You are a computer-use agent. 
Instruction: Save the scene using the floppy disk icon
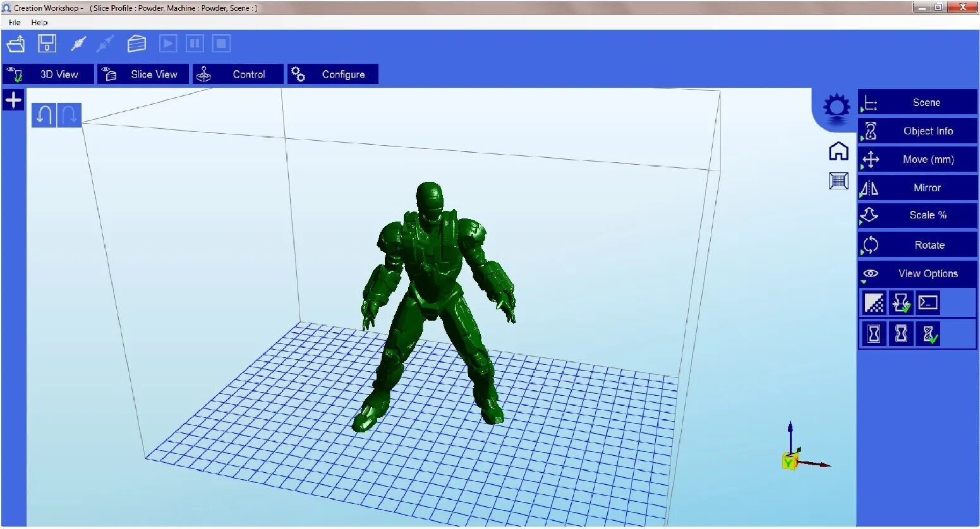47,44
